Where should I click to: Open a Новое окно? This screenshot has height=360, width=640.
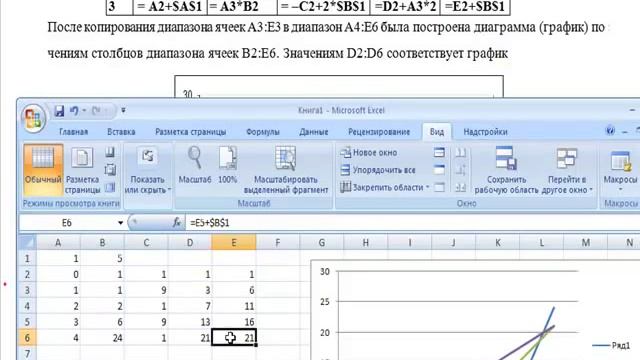pyautogui.click(x=369, y=153)
